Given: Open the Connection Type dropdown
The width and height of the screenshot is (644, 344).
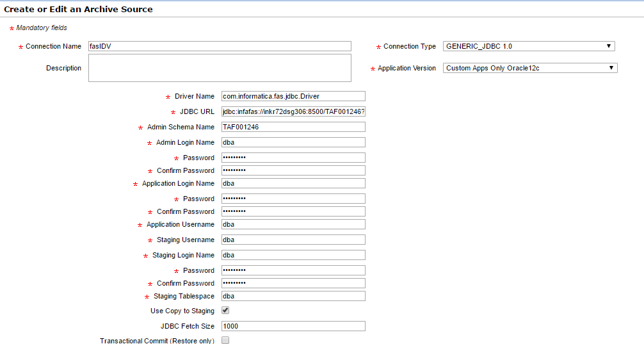Looking at the screenshot, I should click(529, 46).
